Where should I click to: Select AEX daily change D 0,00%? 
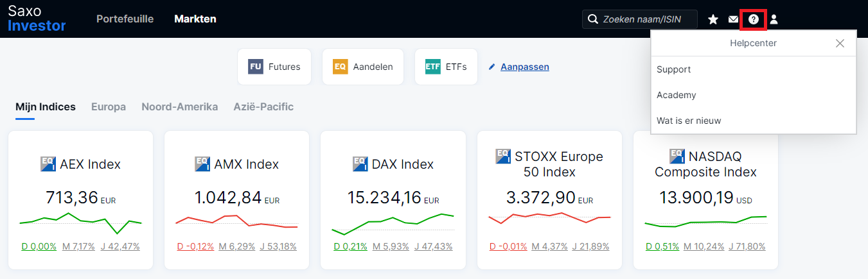point(39,246)
